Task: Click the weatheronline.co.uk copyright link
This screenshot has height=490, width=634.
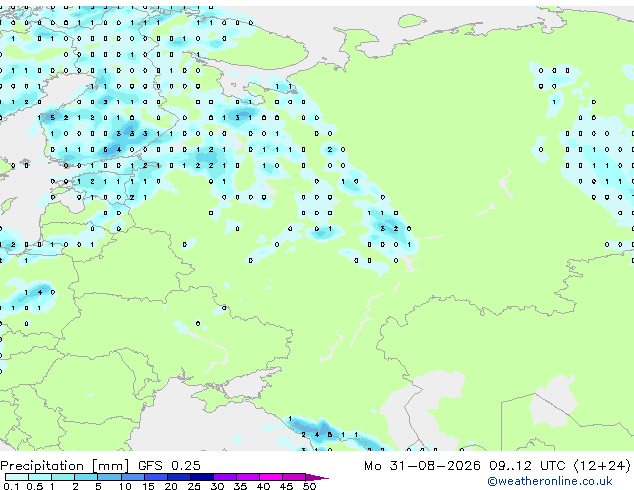Action: 549,481
